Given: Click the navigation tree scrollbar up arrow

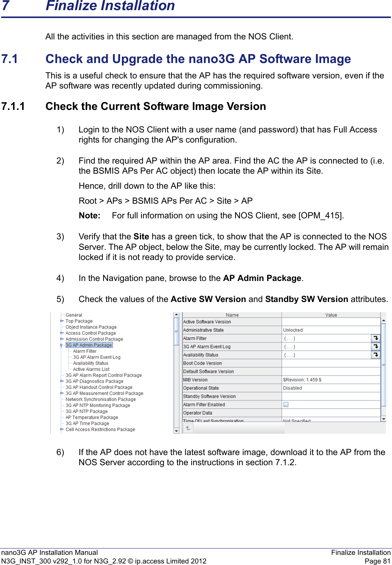Looking at the screenshot, I should (176, 315).
